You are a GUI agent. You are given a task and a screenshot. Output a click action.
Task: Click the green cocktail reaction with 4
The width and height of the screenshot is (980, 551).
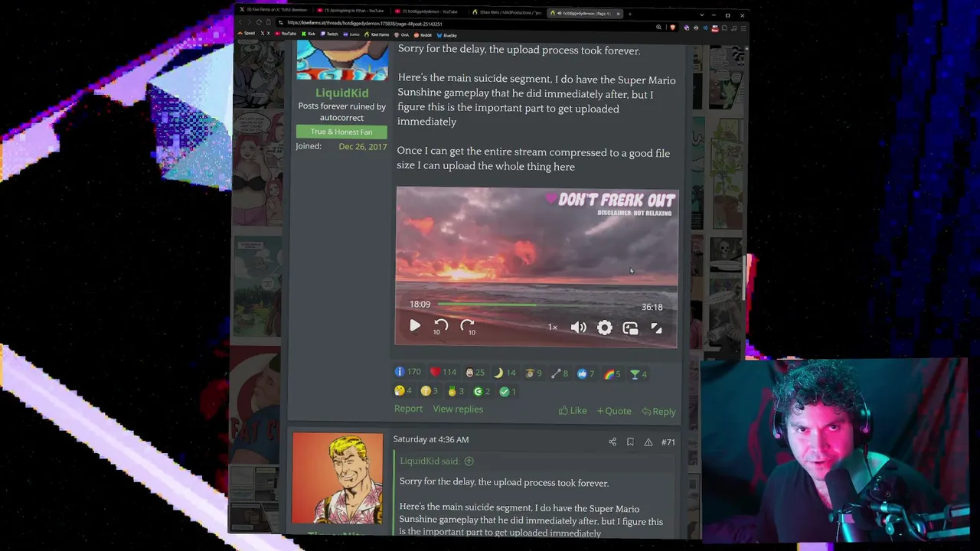tap(638, 374)
